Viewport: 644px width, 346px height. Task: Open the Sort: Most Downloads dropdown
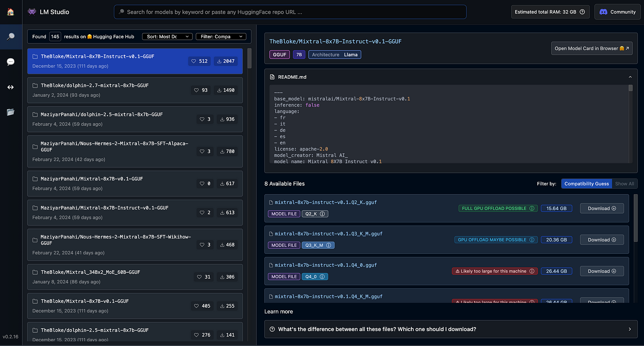coord(167,37)
